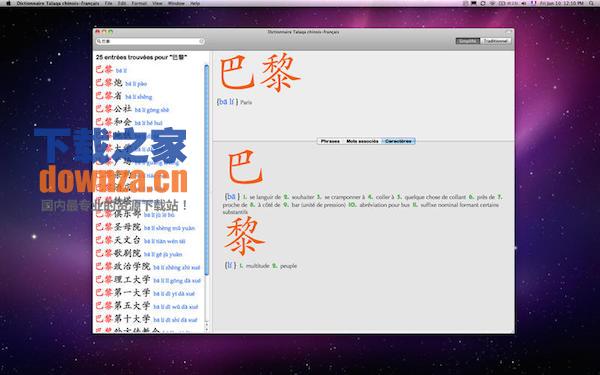
Task: Open the Help menu
Action: 195,3
